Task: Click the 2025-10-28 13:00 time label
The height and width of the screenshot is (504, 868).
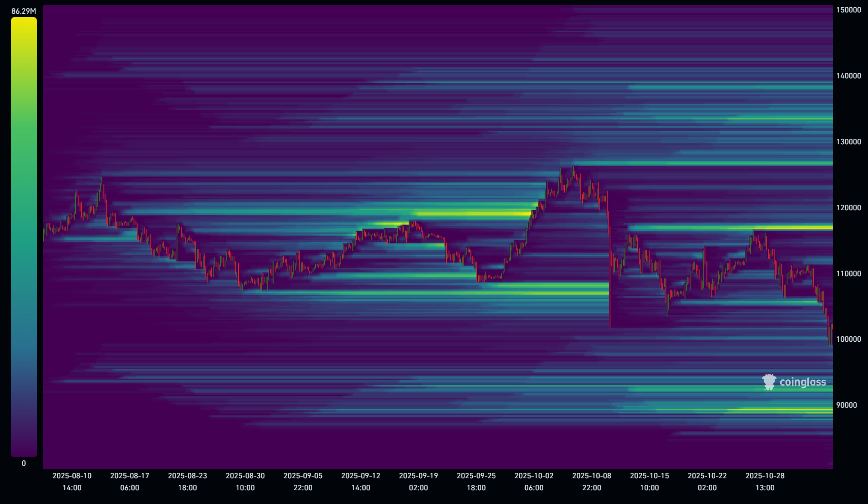Action: pyautogui.click(x=765, y=481)
